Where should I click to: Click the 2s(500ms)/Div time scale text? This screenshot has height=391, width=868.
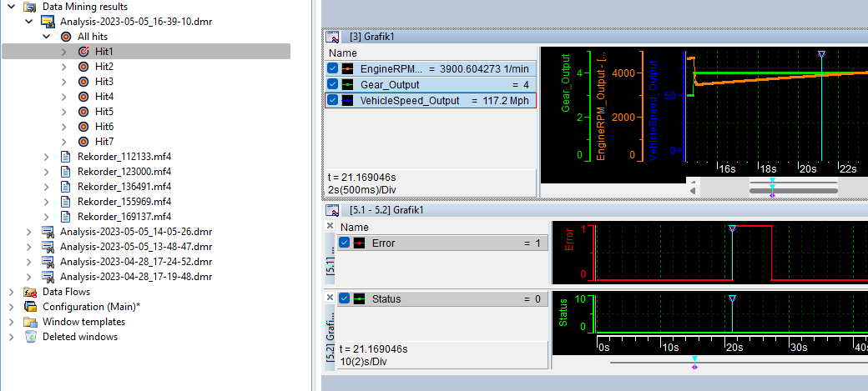point(361,190)
